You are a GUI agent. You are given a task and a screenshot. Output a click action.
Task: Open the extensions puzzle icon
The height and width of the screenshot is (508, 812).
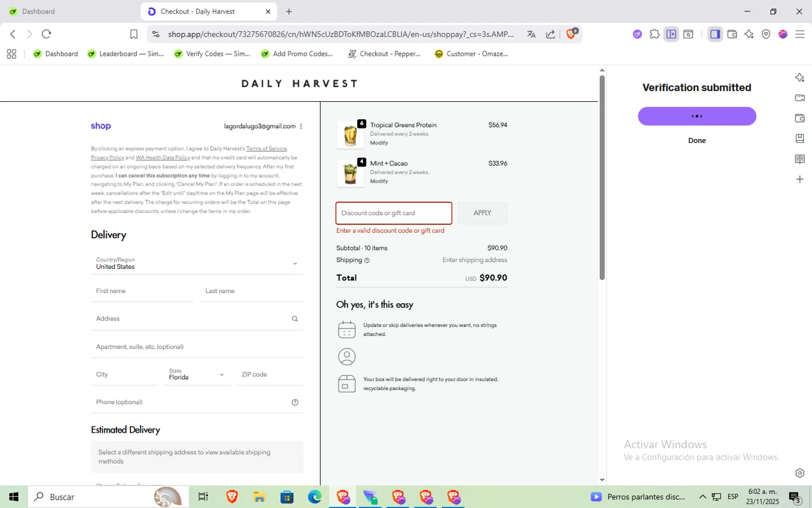[x=654, y=34]
